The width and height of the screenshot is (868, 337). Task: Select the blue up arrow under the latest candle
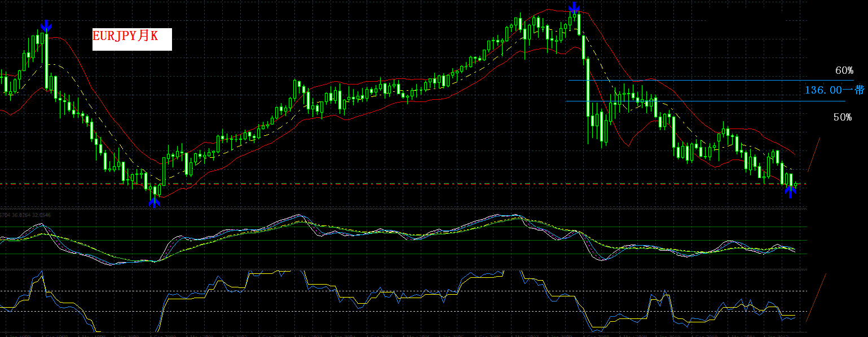791,192
